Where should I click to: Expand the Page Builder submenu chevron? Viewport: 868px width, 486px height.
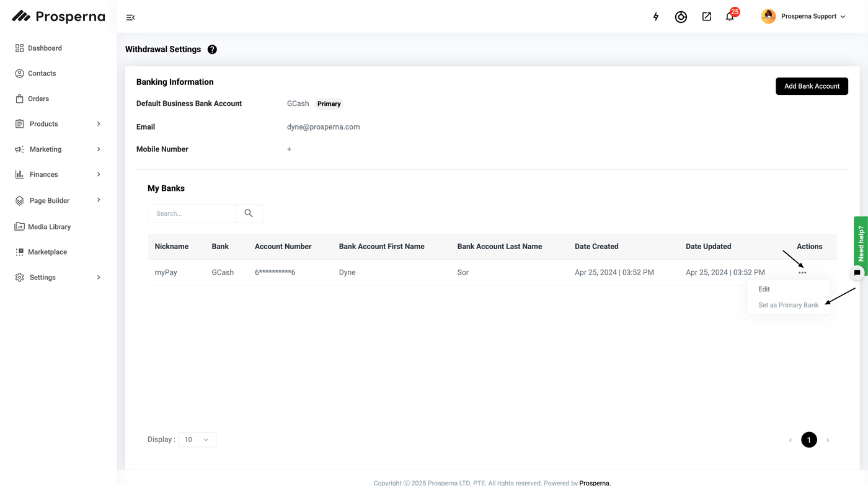99,200
